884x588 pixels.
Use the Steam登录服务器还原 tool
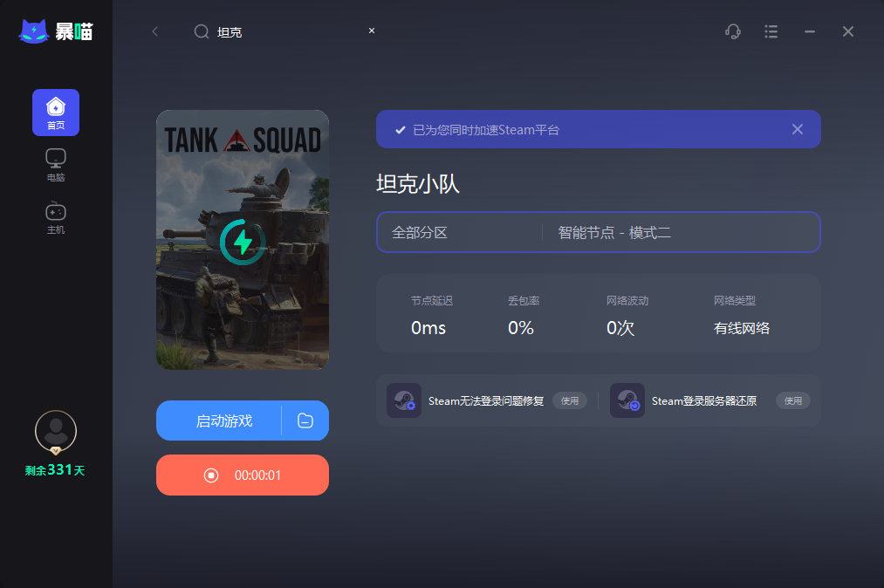pos(793,400)
